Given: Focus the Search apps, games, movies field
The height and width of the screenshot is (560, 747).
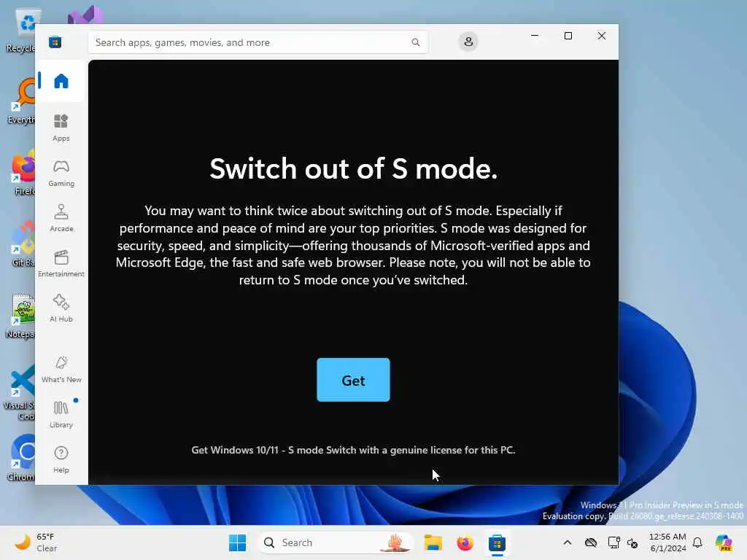Looking at the screenshot, I should click(258, 42).
